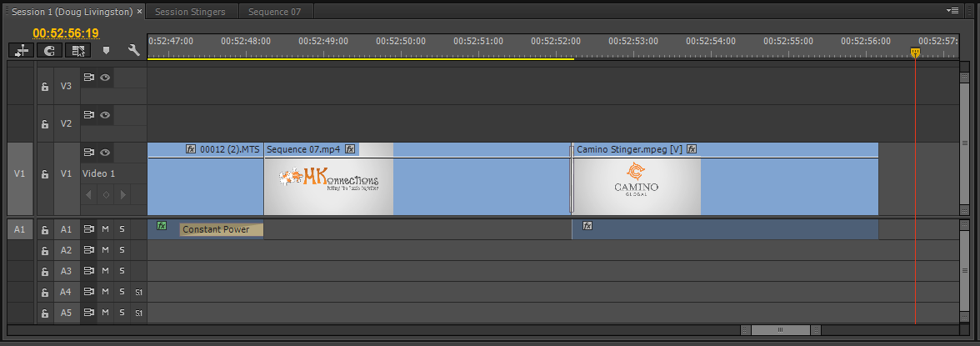
Task: Toggle the Snap magnet icon
Action: pyautogui.click(x=50, y=51)
